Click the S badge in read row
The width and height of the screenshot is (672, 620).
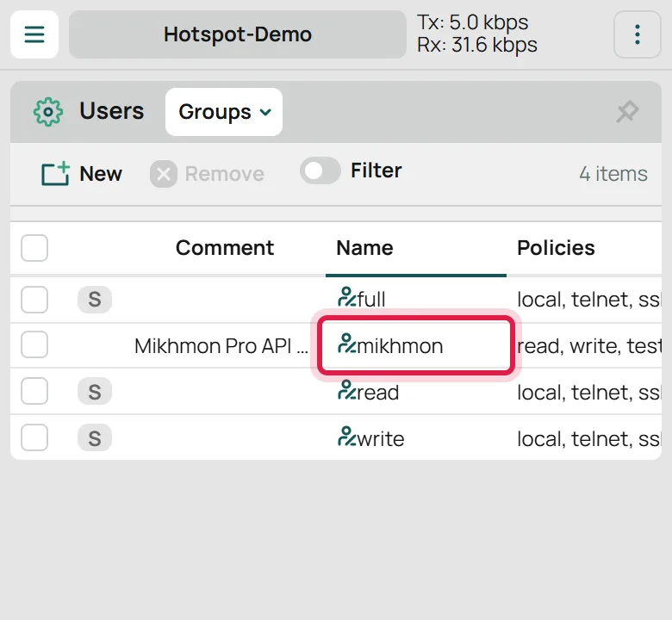pyautogui.click(x=95, y=392)
